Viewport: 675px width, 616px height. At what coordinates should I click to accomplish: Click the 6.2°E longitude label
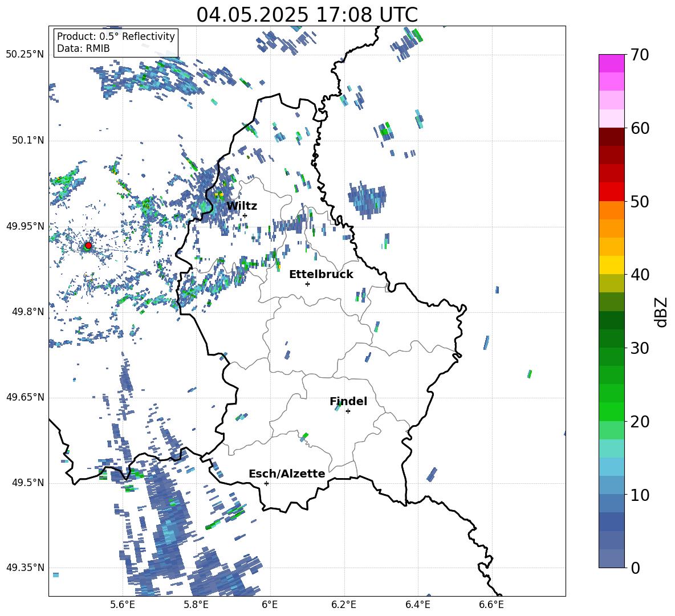pyautogui.click(x=344, y=605)
